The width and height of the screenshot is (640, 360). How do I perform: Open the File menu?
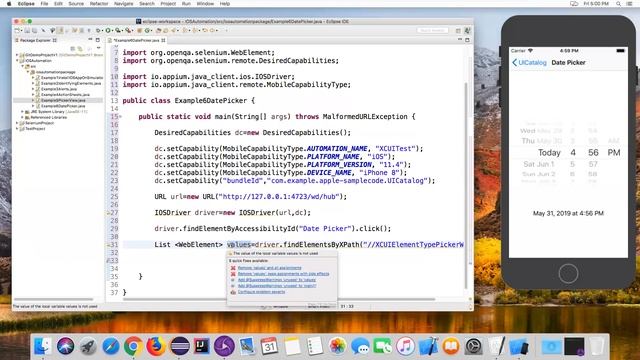click(x=44, y=4)
